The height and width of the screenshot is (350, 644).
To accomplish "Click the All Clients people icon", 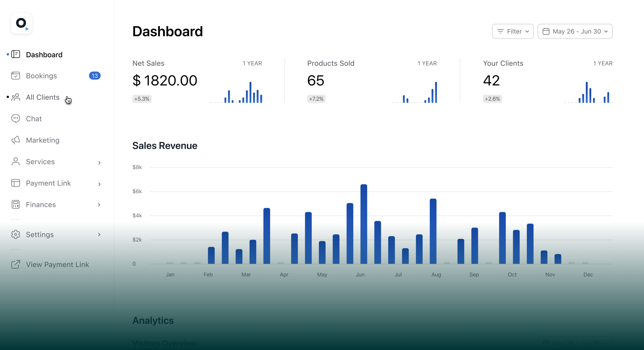I will [x=15, y=97].
